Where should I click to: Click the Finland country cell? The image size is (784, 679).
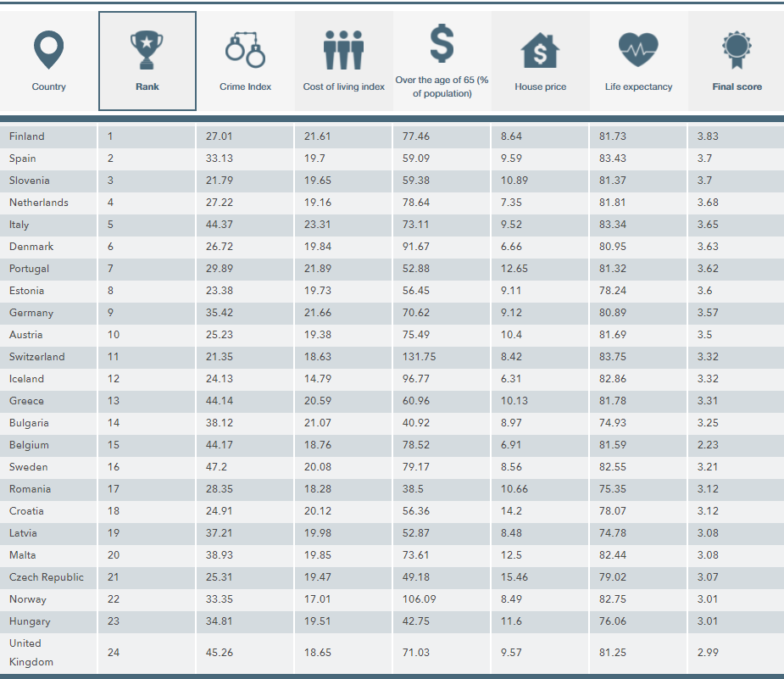tap(27, 136)
